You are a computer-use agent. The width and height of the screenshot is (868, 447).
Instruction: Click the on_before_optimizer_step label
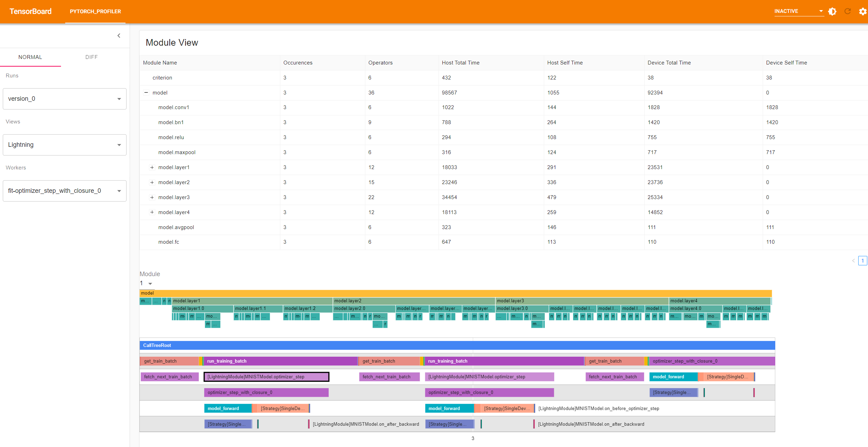(x=599, y=408)
